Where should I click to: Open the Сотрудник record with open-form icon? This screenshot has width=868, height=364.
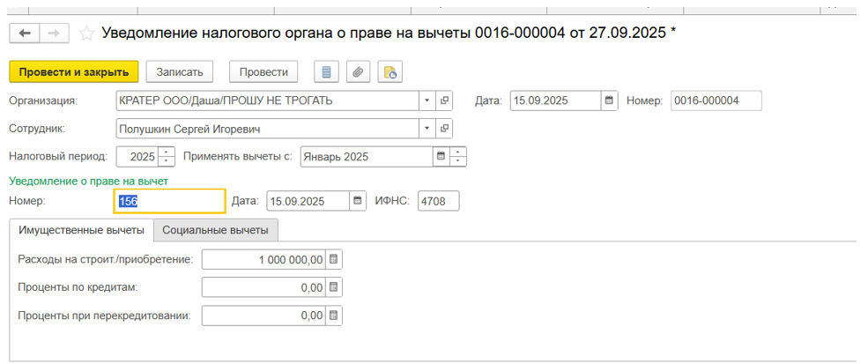pos(444,129)
